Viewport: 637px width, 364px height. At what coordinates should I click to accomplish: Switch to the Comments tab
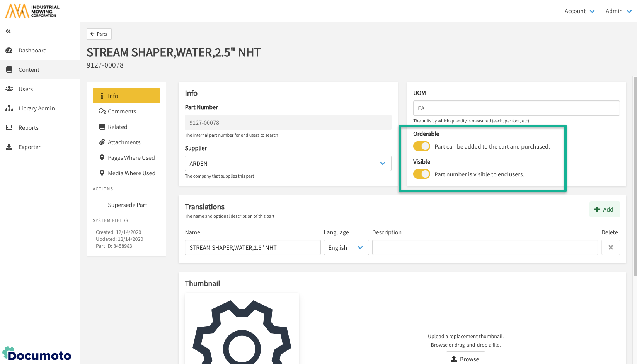pos(122,112)
